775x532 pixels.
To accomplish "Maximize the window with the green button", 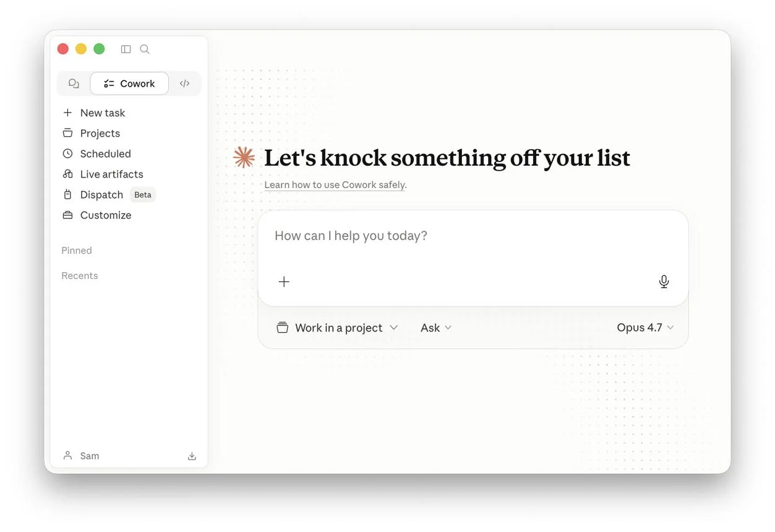I will click(x=99, y=49).
